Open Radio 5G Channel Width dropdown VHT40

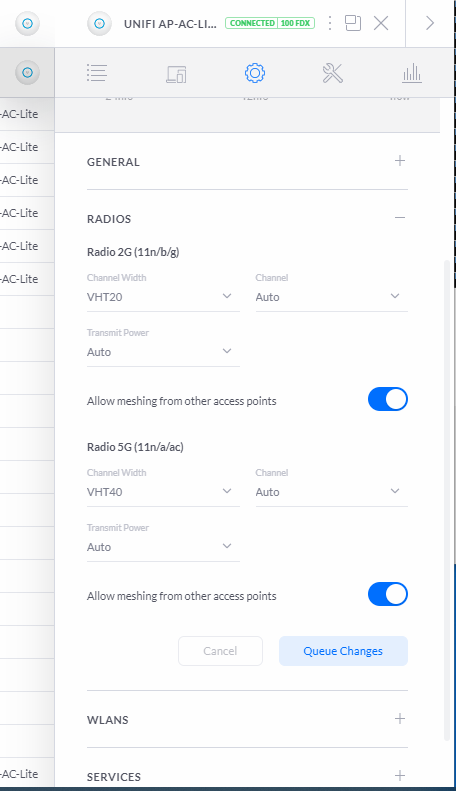click(163, 492)
